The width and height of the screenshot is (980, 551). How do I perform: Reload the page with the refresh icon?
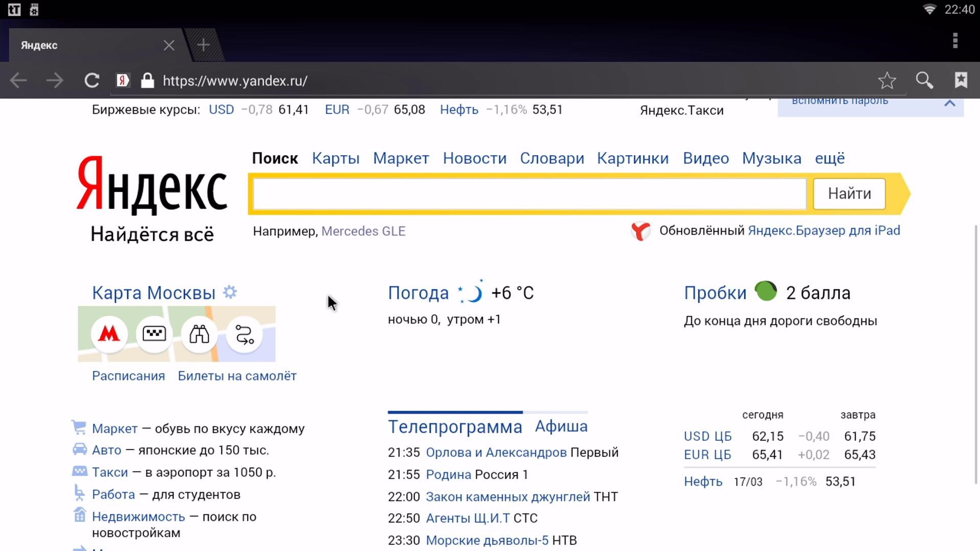pyautogui.click(x=92, y=81)
